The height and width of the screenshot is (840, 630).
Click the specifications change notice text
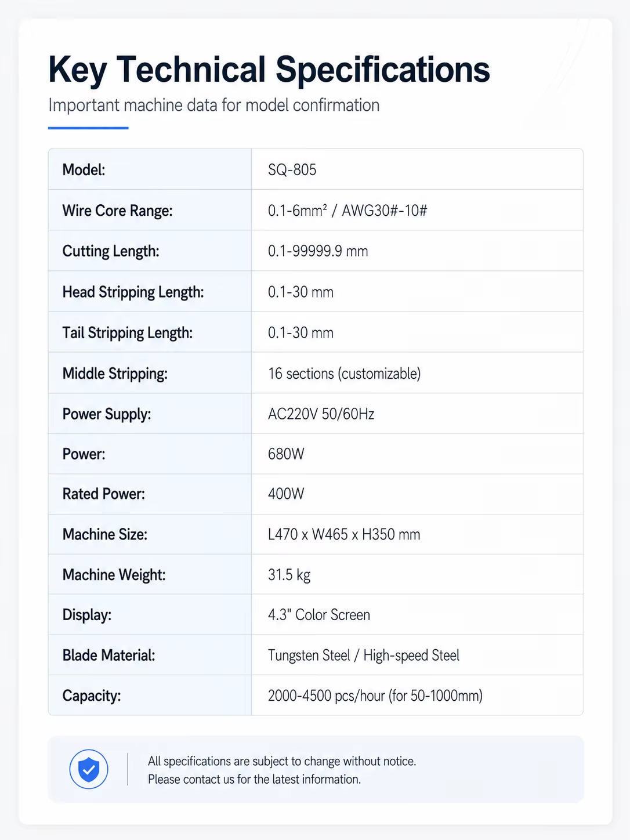coord(282,770)
